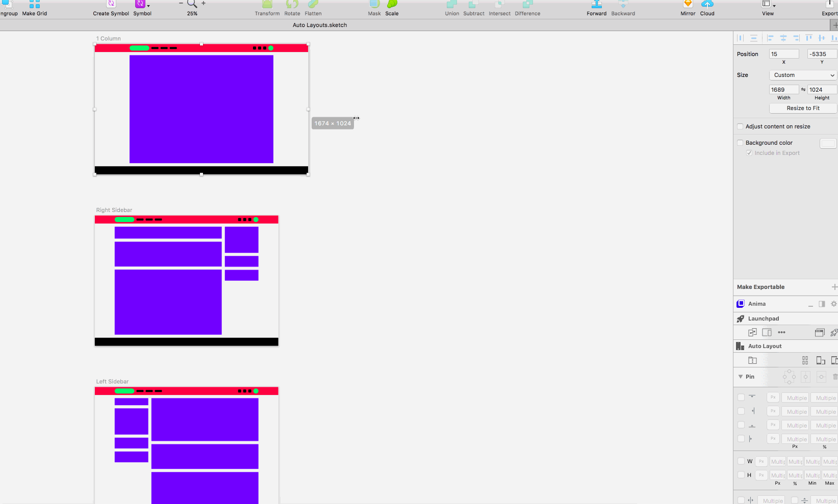Image resolution: width=838 pixels, height=504 pixels.
Task: Align layers to vertical middle
Action: pyautogui.click(x=822, y=38)
